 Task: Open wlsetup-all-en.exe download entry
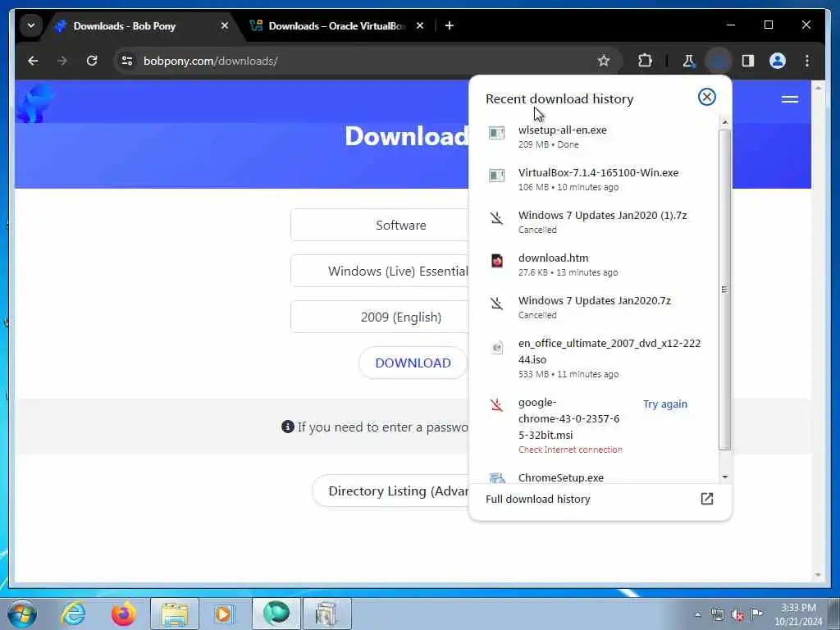point(594,137)
